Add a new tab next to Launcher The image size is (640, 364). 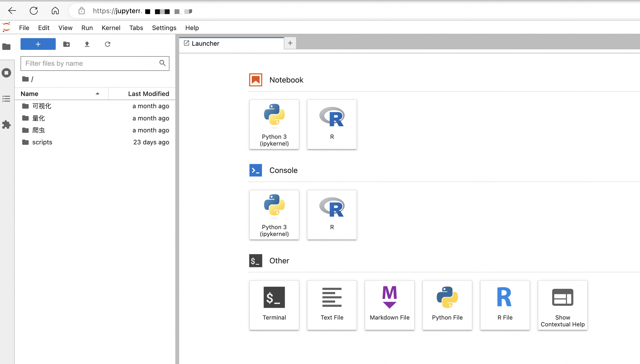point(290,43)
